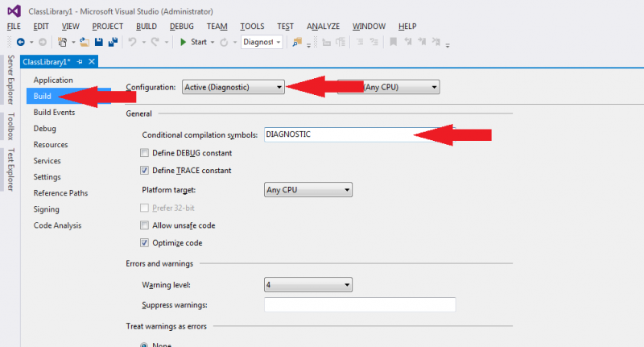Select the Settings properties page
The image size is (644, 347).
click(x=47, y=177)
